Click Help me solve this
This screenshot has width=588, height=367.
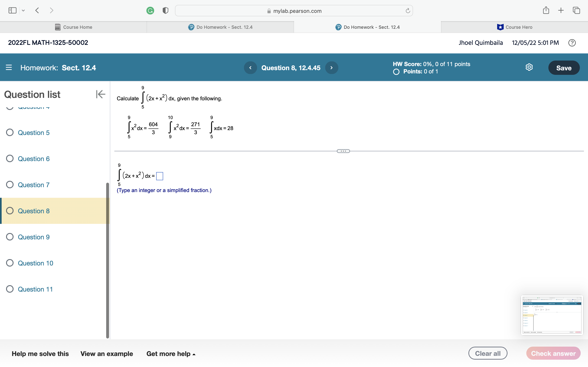point(40,354)
